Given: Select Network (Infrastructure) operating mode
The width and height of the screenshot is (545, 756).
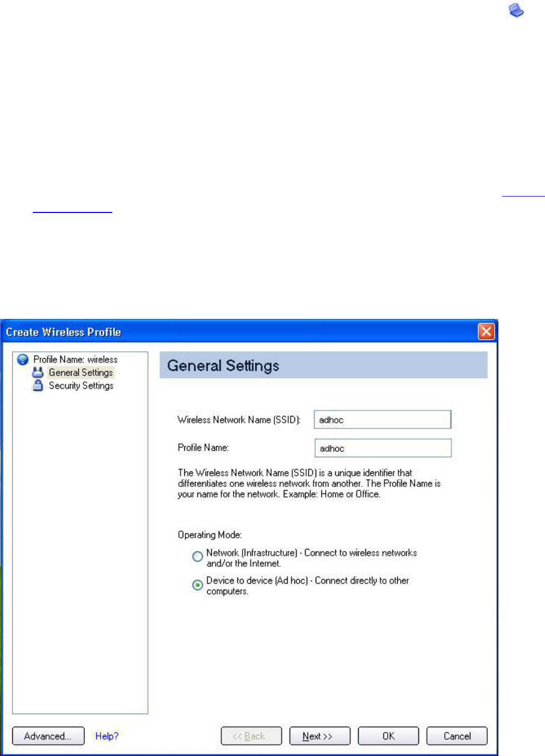Looking at the screenshot, I should tap(198, 557).
